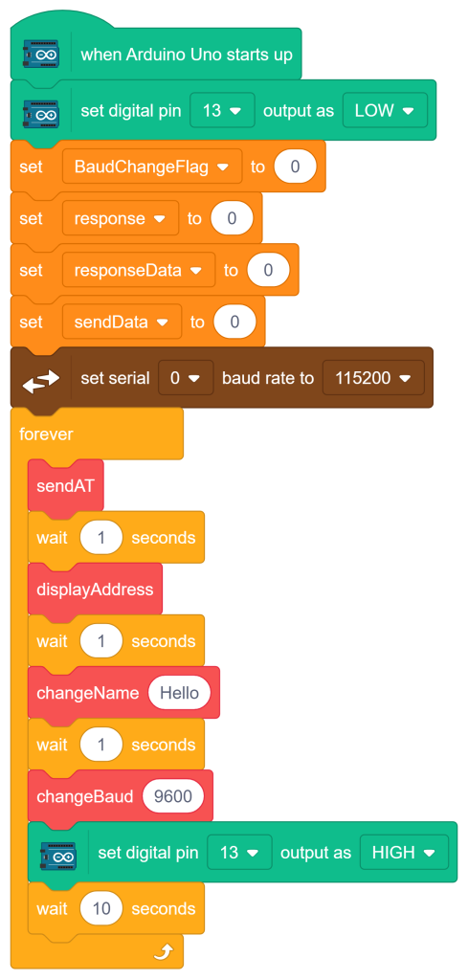This screenshot has height=980, width=468.
Task: Select the displayAddress custom block
Action: [x=95, y=590]
